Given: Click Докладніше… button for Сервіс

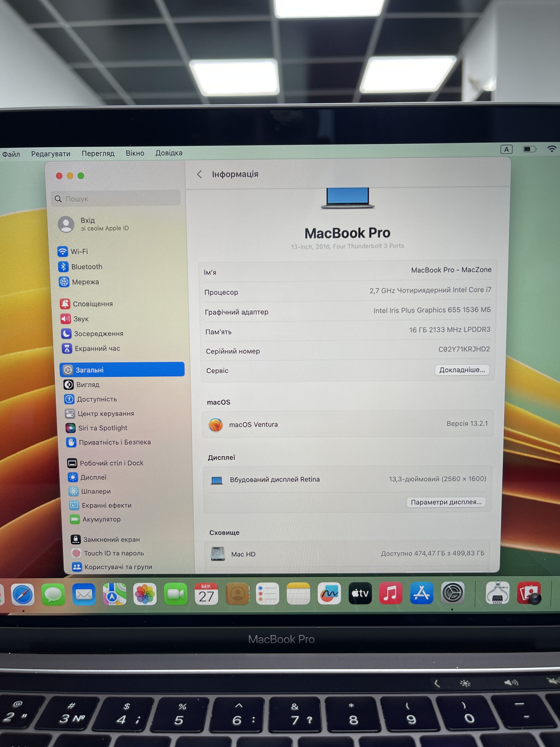Looking at the screenshot, I should point(462,370).
